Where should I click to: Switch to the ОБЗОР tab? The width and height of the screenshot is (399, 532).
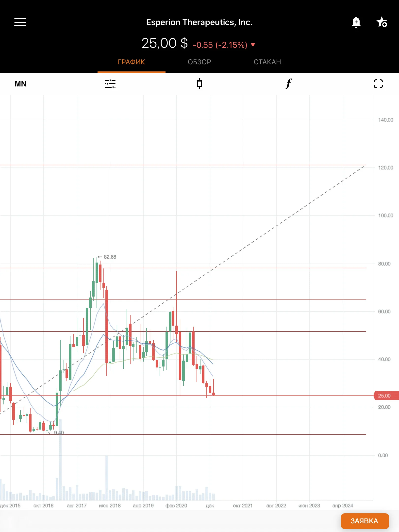(x=199, y=62)
